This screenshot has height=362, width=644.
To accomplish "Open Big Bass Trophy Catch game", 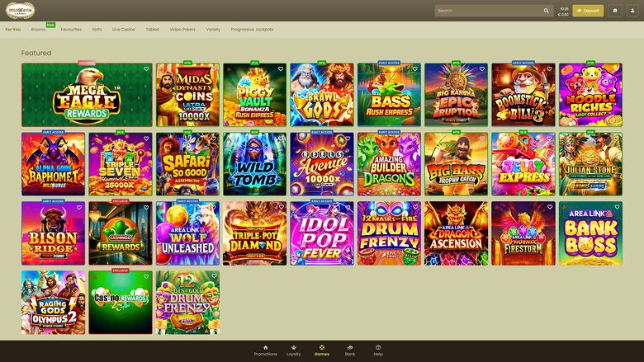I will 457,164.
